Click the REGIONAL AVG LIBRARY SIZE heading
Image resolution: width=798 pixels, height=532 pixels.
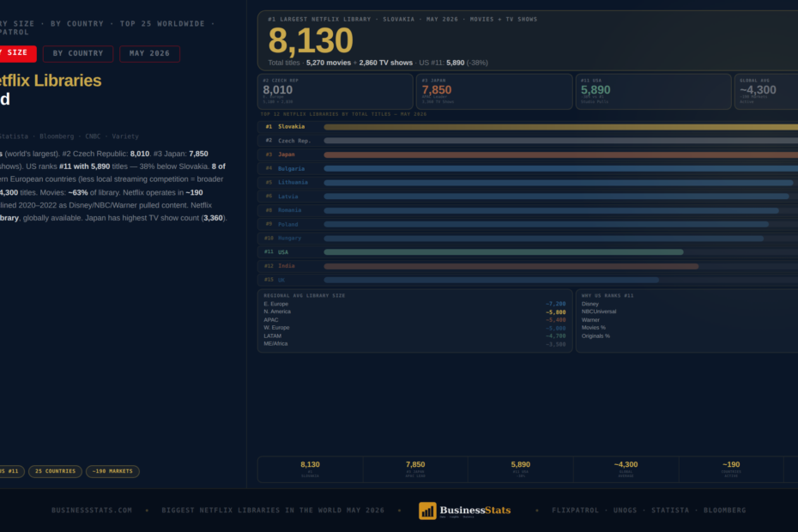[305, 296]
